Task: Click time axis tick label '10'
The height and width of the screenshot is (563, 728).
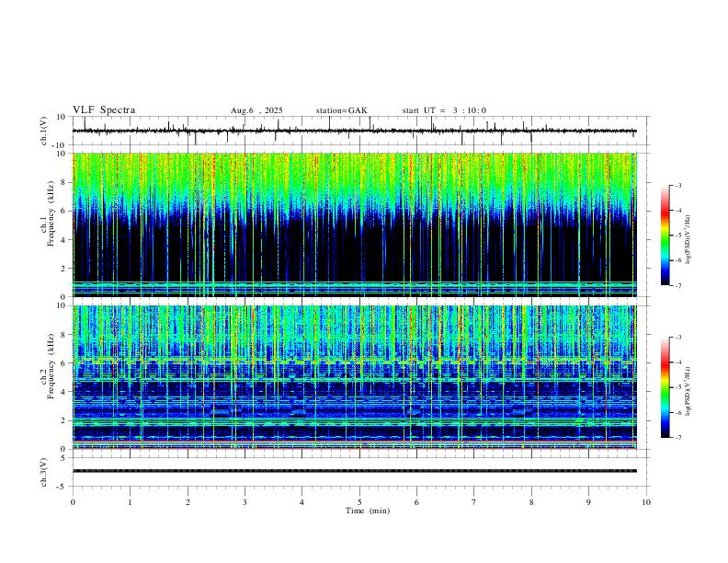Action: click(646, 502)
